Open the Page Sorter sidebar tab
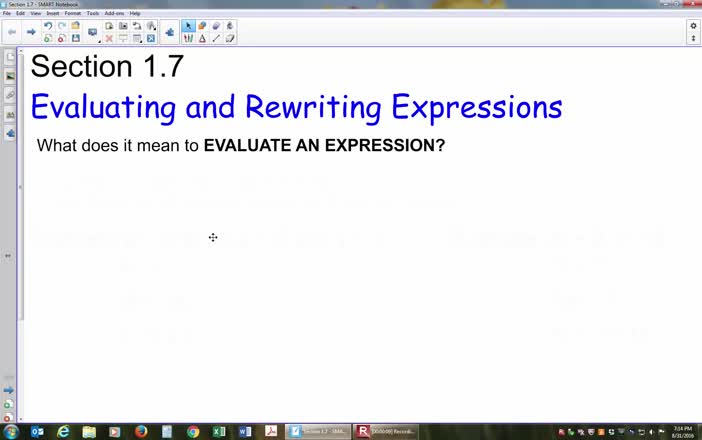 coord(10,58)
